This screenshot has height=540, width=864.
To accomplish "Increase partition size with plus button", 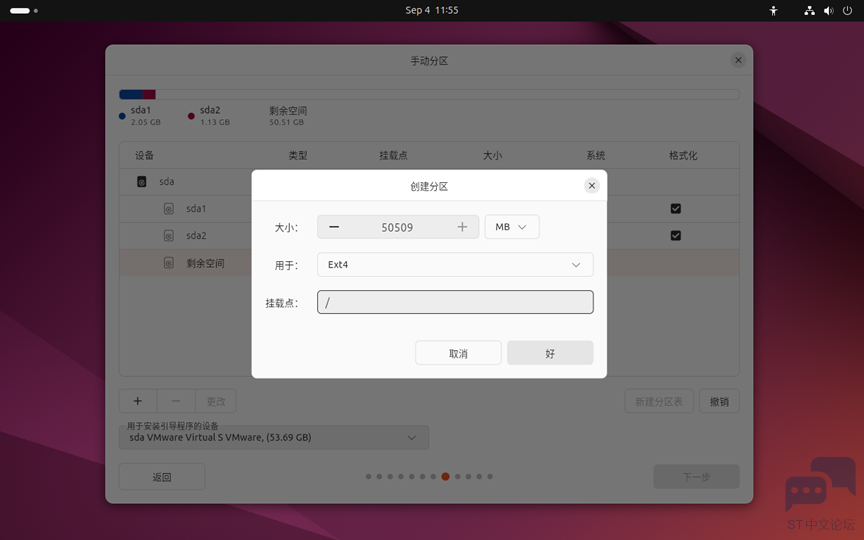I will 462,227.
